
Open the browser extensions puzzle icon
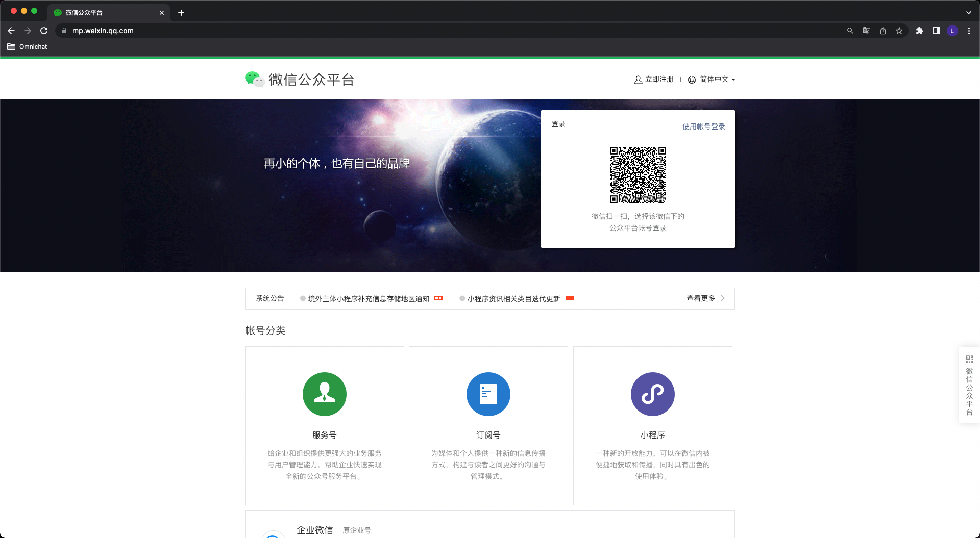(x=919, y=31)
